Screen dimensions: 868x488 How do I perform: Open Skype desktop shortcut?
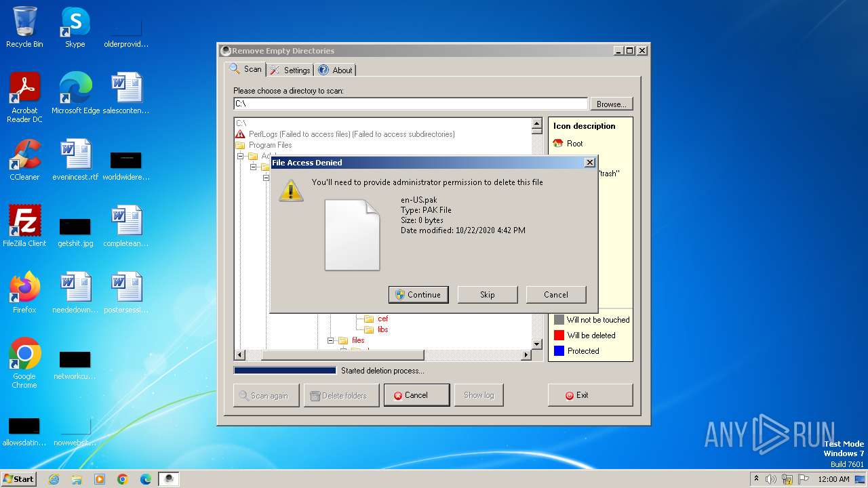(x=75, y=28)
